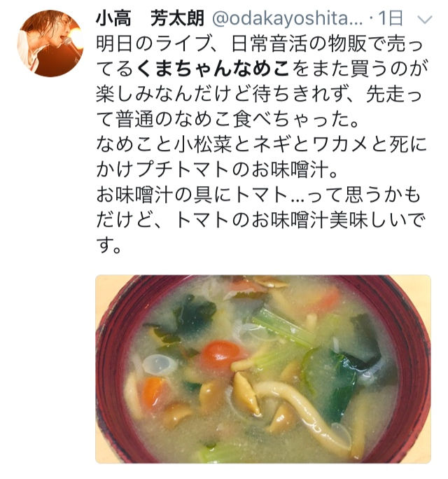Tap the line なめこと小松菜とネギとワカメ
Image resolution: width=448 pixels, height=479 pixels.
[x=261, y=144]
